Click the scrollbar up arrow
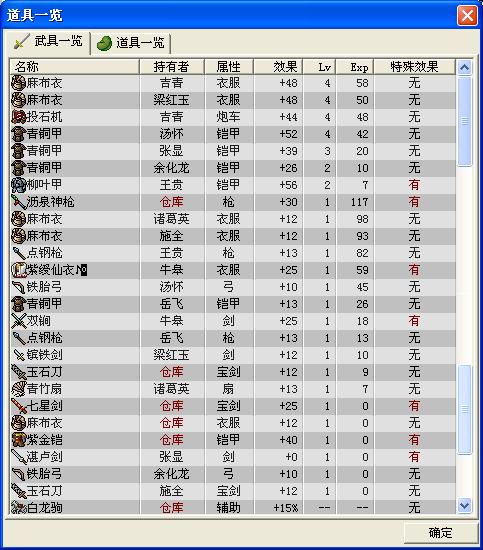483x550 pixels. (464, 67)
